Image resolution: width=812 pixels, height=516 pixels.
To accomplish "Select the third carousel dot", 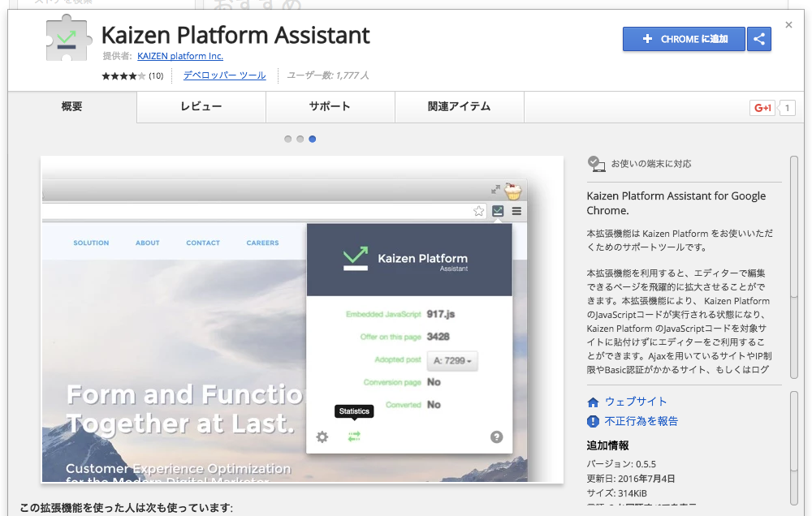I will coord(313,139).
